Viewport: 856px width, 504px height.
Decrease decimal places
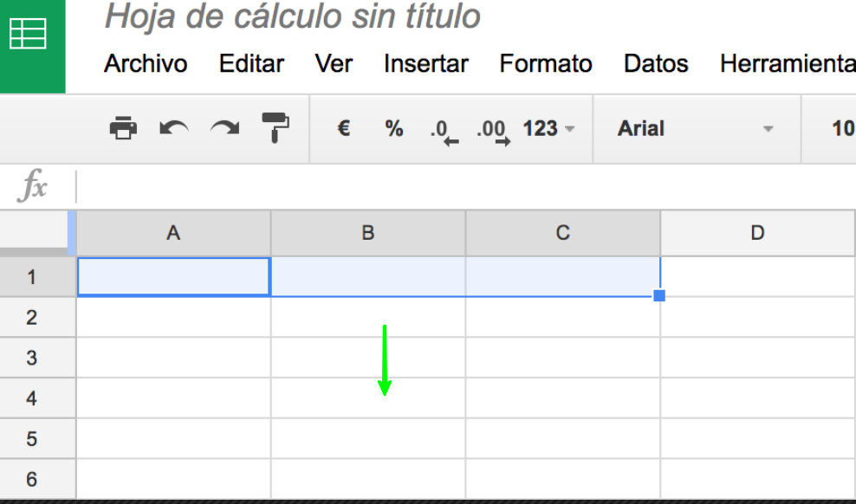(444, 132)
